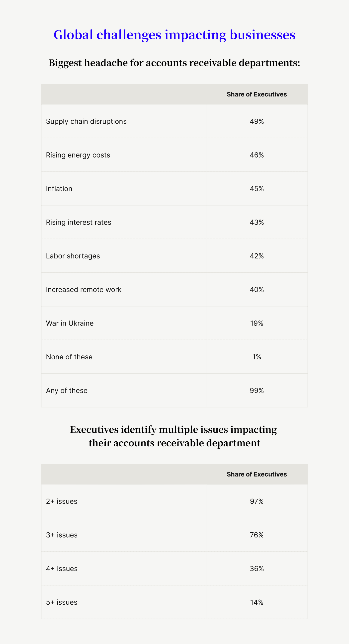Screen dimensions: 349x644
Task: Click the 'War in Ukraine' row
Action: pos(70,323)
